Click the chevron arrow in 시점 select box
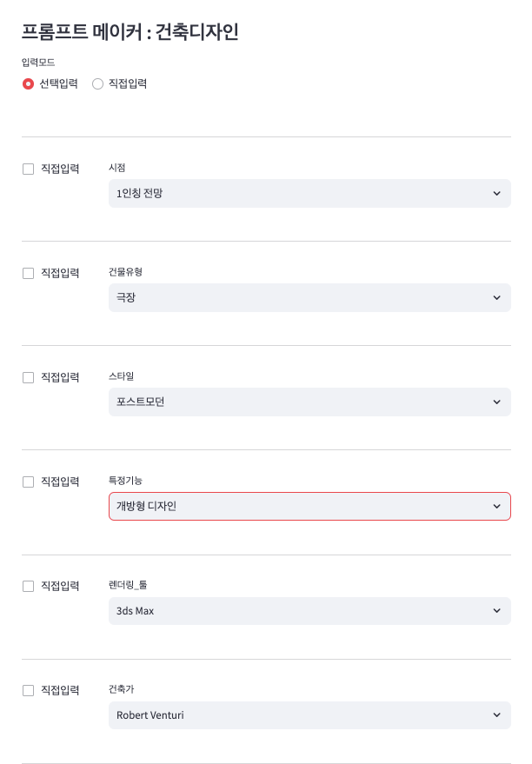Screen dimensions: 532x764 pyautogui.click(x=496, y=193)
